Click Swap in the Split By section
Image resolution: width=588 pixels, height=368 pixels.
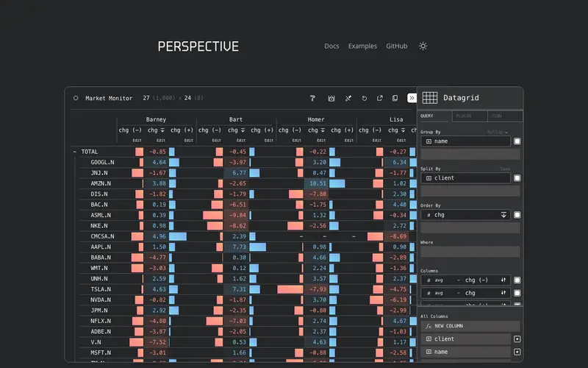tap(505, 169)
